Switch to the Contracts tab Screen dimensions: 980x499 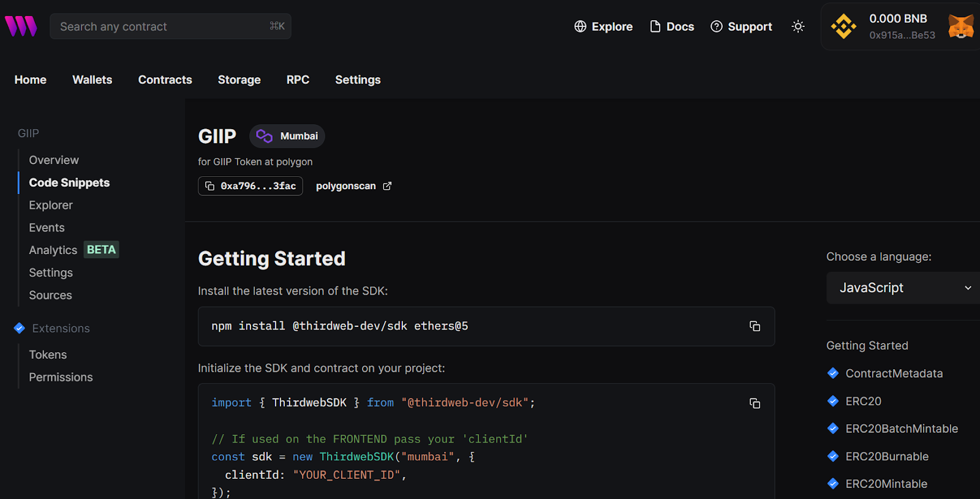coord(165,80)
